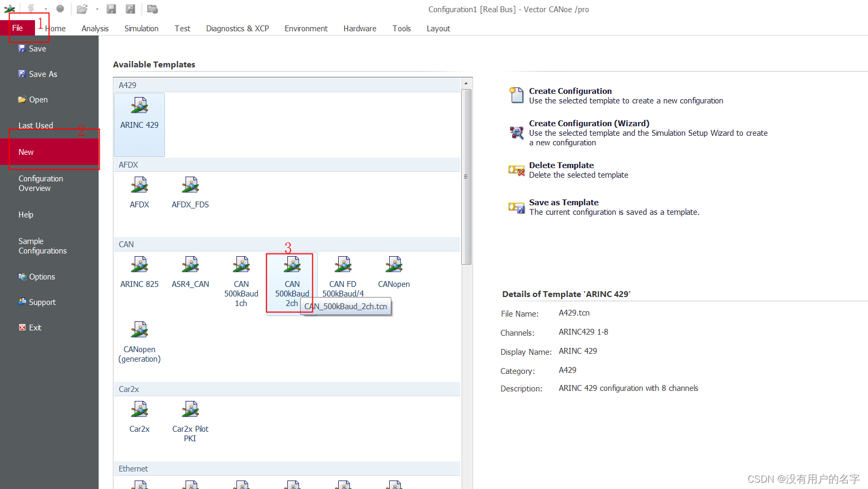
Task: Click the save-as disk toolbar icon
Action: click(130, 9)
